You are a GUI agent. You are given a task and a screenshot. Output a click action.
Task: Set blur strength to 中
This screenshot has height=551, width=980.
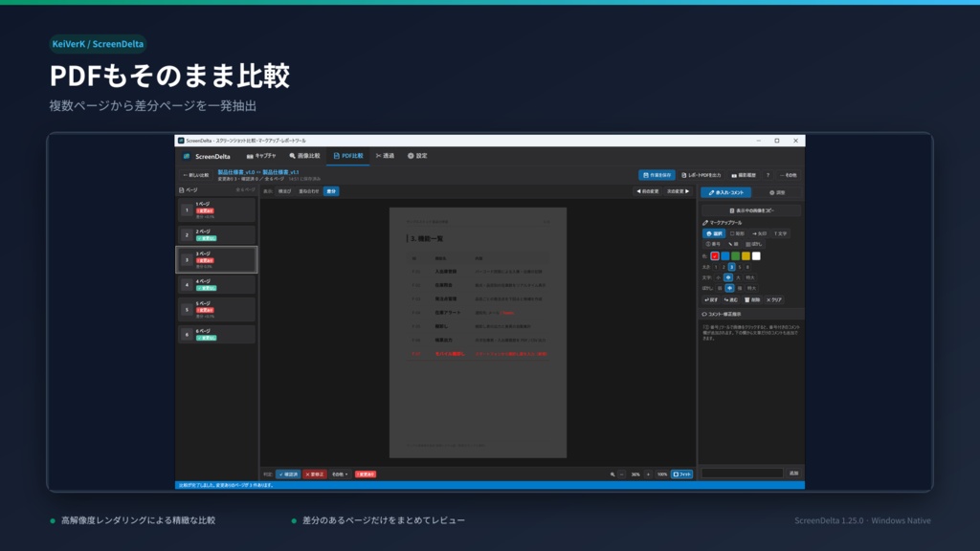(729, 288)
